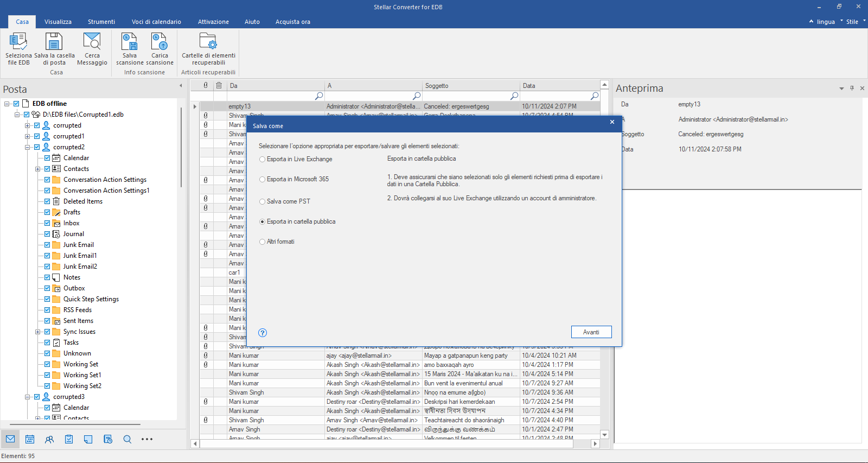Open the Casa ribbon tab
This screenshot has height=463, width=868.
pos(22,22)
